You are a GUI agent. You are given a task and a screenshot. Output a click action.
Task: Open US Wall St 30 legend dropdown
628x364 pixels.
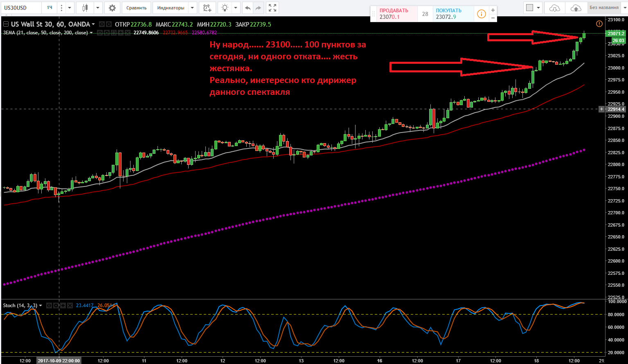click(x=93, y=25)
